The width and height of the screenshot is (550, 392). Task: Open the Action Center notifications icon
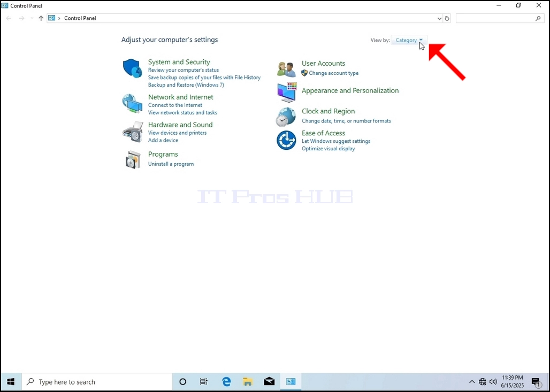(x=536, y=382)
